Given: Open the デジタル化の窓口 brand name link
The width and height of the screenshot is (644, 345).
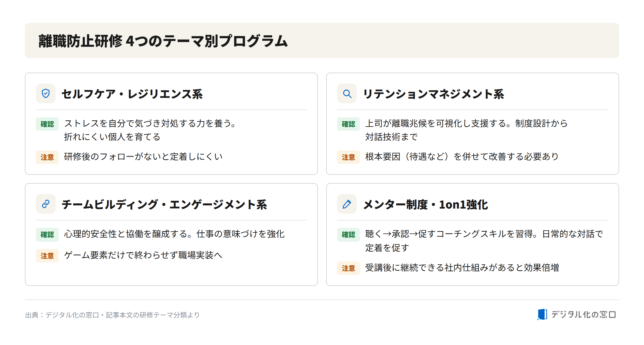Looking at the screenshot, I should (x=583, y=315).
